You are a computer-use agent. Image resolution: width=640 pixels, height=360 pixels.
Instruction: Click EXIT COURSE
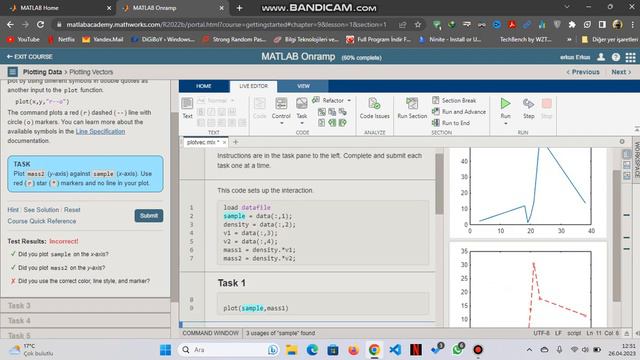pos(29,57)
